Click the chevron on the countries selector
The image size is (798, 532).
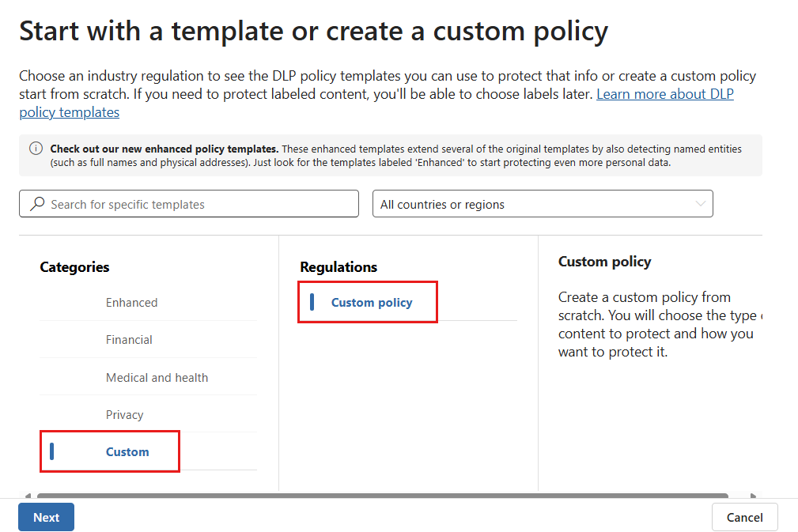pos(701,204)
